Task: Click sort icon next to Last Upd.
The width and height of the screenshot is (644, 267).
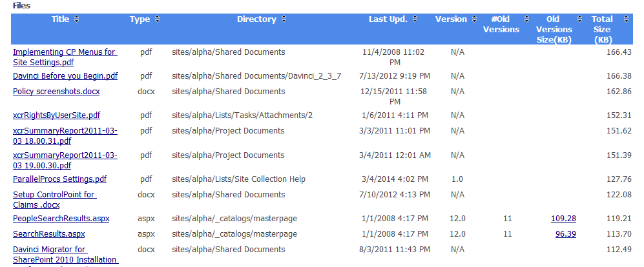Action: (415, 19)
